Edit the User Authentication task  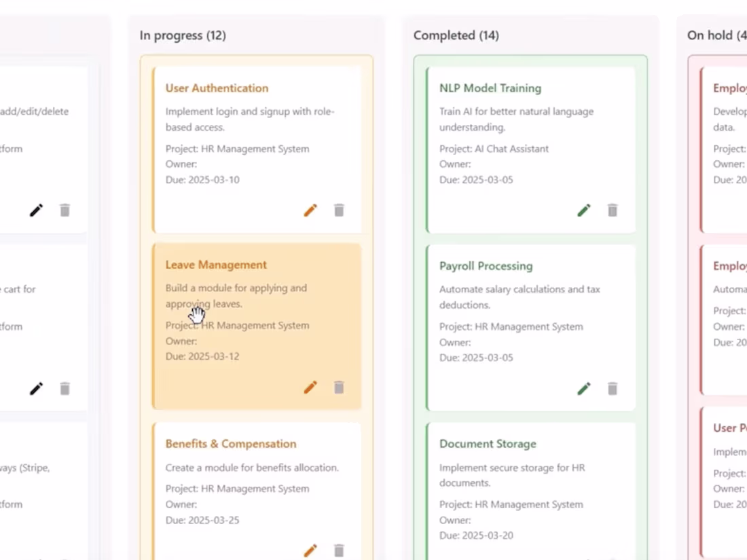[x=310, y=210]
